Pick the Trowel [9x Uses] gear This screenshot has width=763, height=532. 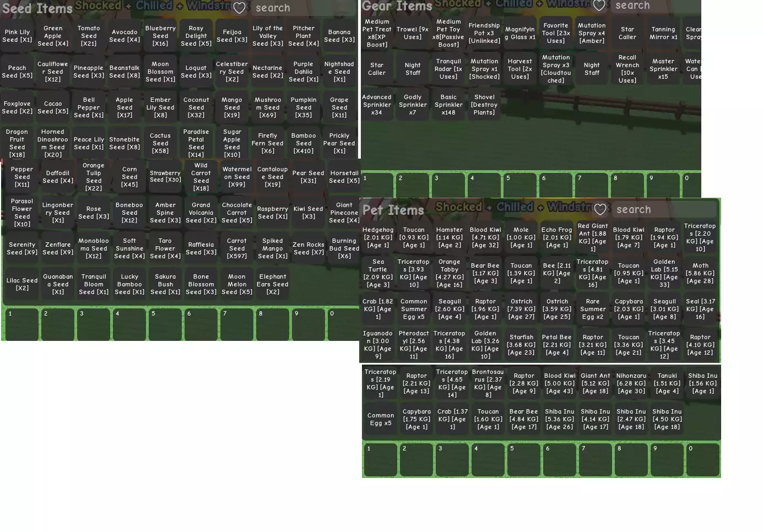(x=413, y=33)
